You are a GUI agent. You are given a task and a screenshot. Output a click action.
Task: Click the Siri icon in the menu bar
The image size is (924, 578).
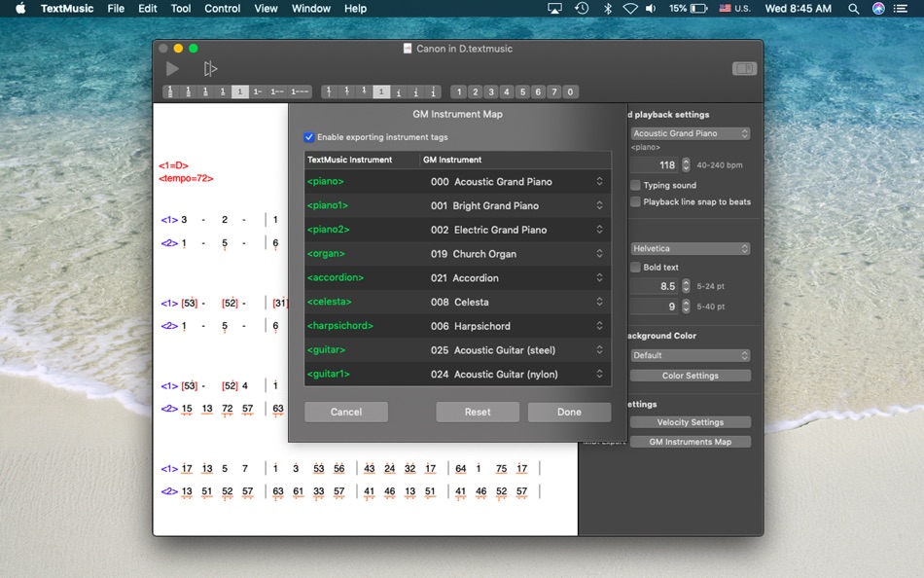tap(878, 8)
